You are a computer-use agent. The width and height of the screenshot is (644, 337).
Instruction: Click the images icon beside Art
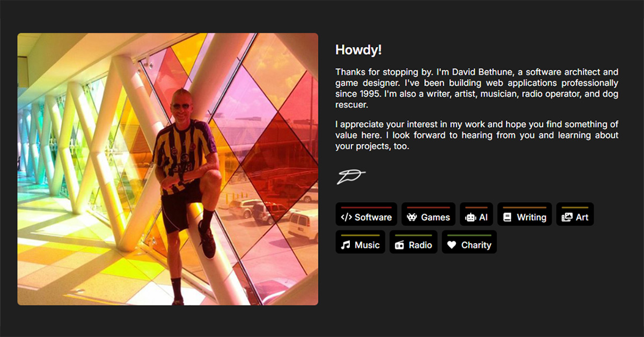[x=567, y=217]
